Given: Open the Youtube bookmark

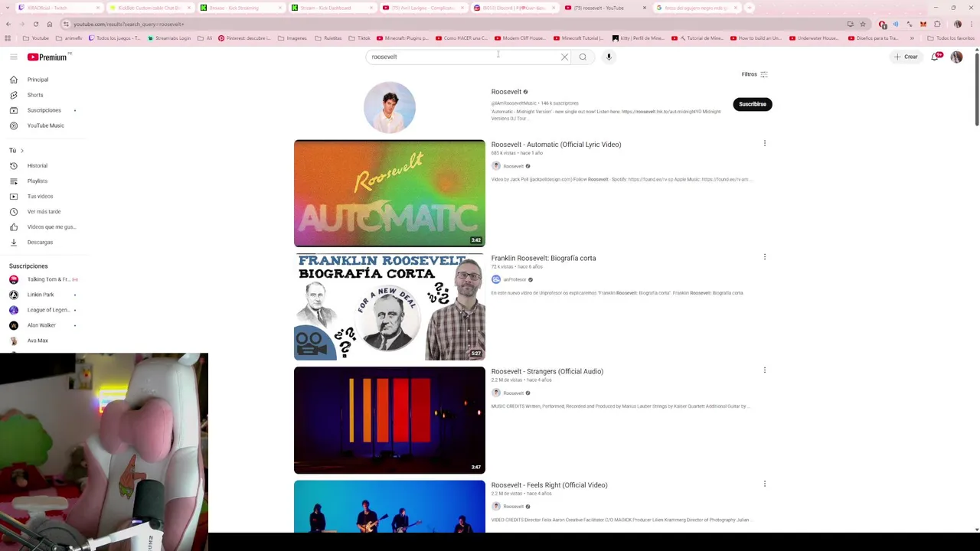Looking at the screenshot, I should point(36,38).
